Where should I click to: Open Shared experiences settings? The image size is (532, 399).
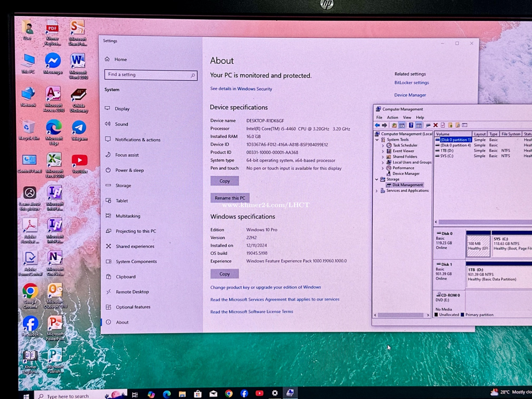(135, 246)
